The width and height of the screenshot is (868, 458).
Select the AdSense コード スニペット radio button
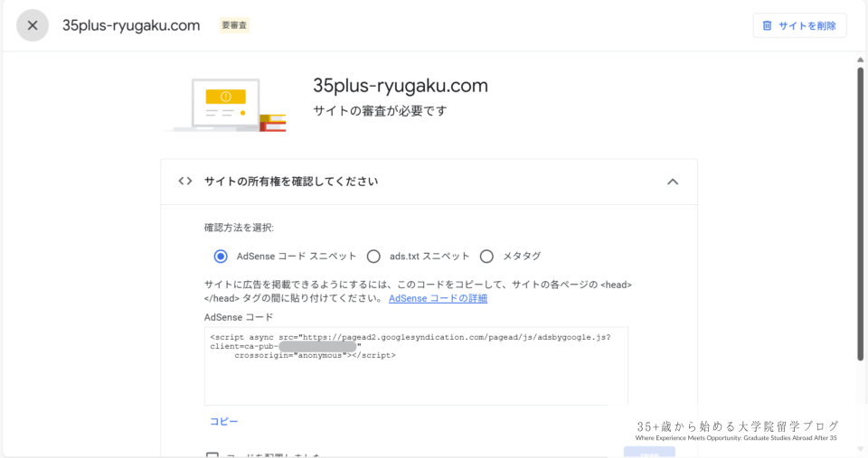click(221, 256)
